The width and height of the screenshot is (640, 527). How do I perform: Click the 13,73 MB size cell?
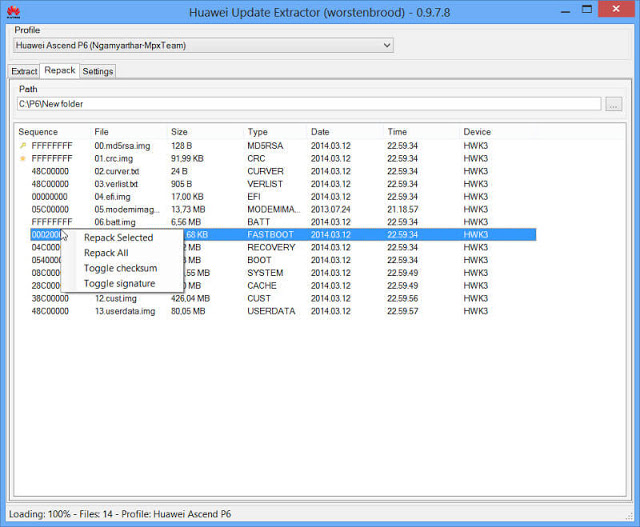coord(188,209)
